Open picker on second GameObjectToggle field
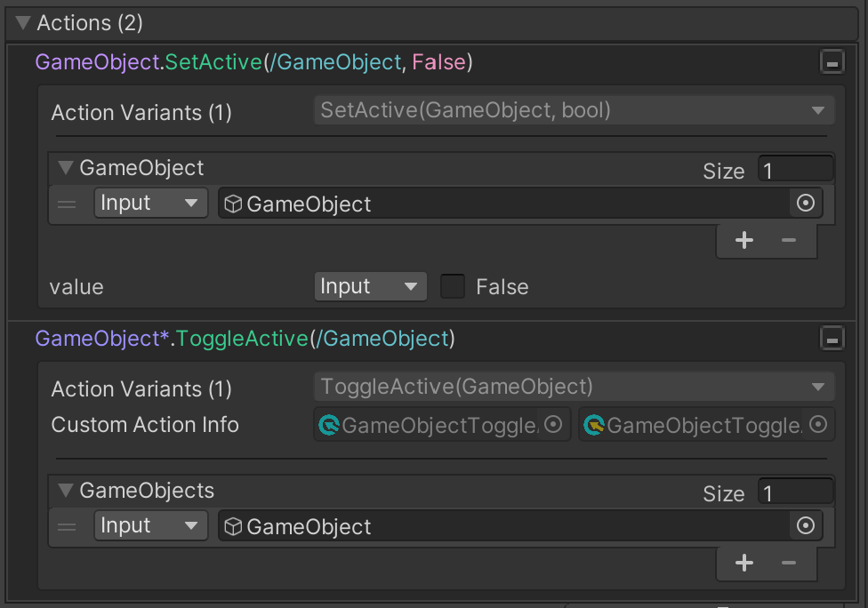The height and width of the screenshot is (608, 868). tap(818, 424)
